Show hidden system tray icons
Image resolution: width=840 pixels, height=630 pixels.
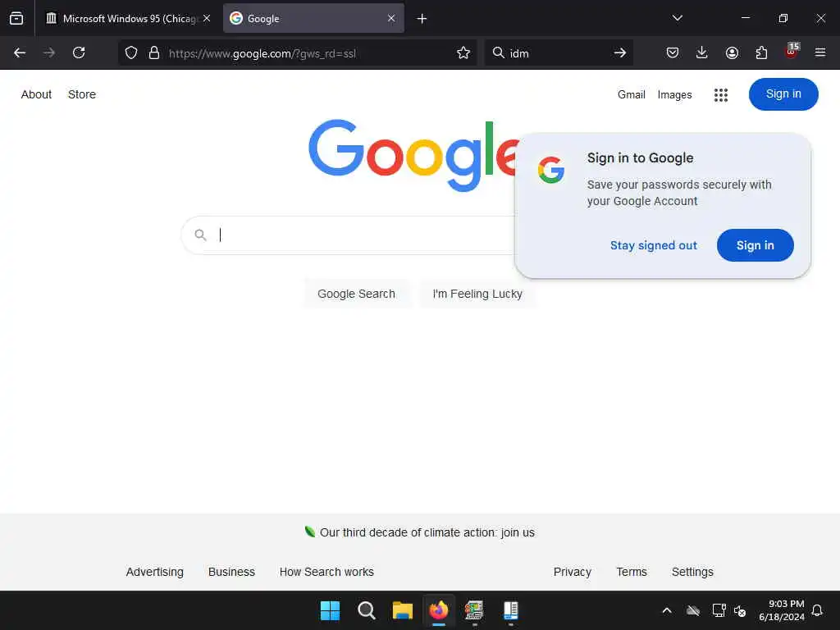pos(667,610)
